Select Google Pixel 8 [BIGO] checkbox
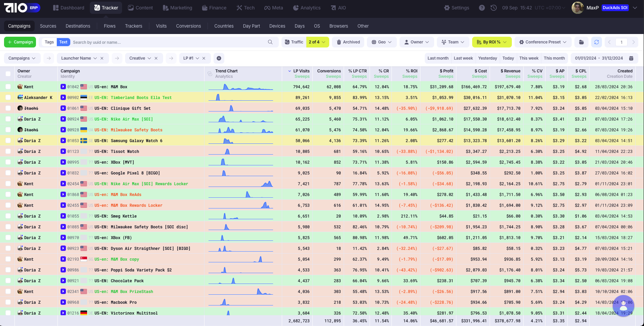 click(8, 173)
